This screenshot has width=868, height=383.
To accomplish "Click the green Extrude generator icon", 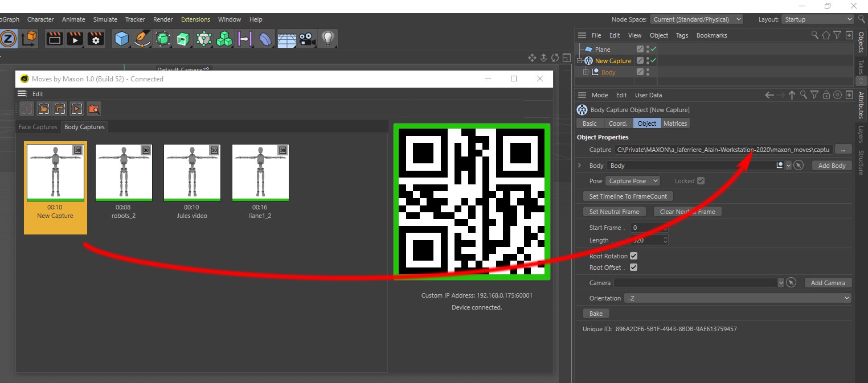I will (x=183, y=39).
